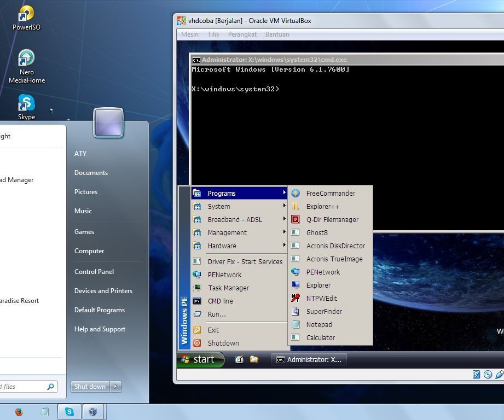Start Ghost8 from the submenu
The image size is (504, 420).
pos(330,233)
